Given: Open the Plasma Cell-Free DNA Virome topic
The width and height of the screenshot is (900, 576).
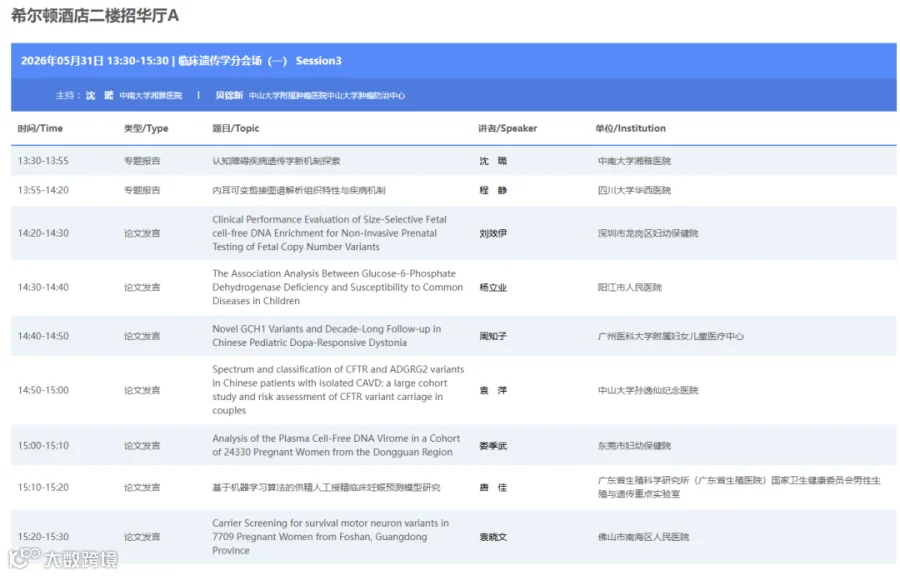Looking at the screenshot, I should click(336, 445).
